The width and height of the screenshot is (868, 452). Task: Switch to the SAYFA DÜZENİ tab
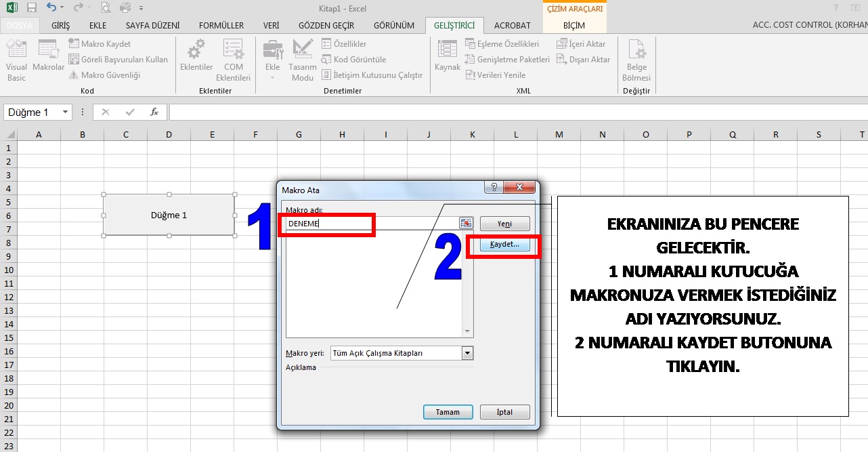(x=153, y=25)
